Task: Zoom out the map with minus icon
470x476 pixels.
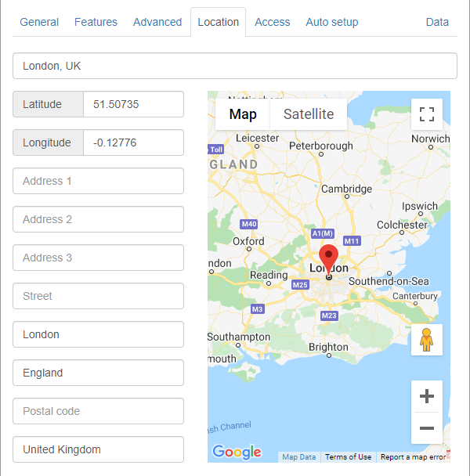Action: click(427, 428)
